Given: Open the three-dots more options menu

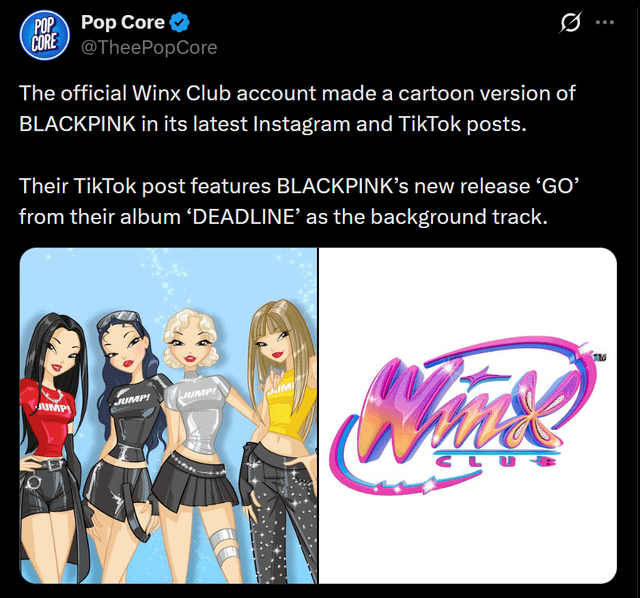Looking at the screenshot, I should point(604,22).
